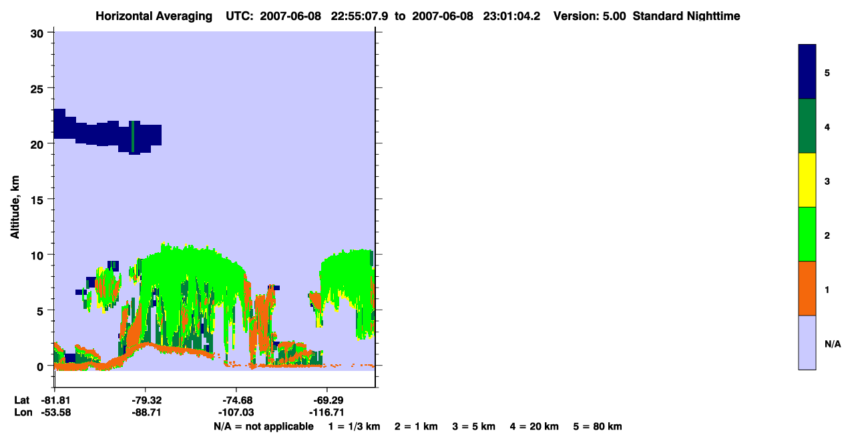Viewport: 868px width, 445px height.
Task: Click the color bar label 1
Action: point(827,290)
